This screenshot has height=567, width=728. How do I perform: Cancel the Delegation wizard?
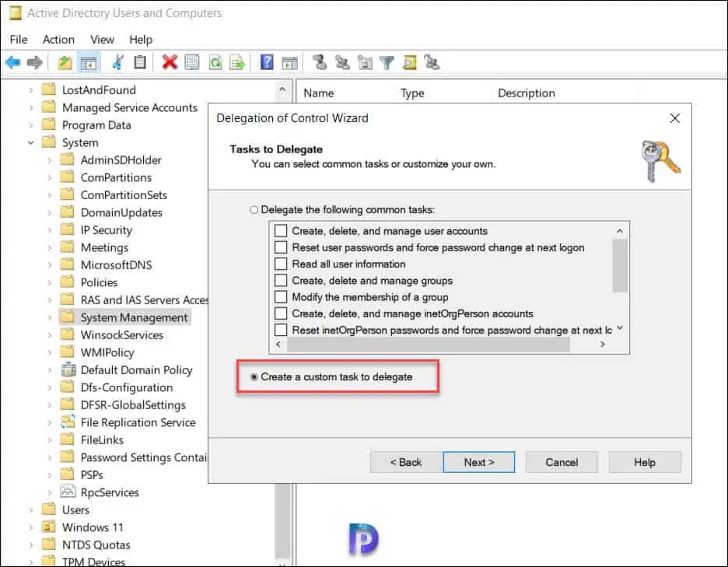(x=562, y=462)
